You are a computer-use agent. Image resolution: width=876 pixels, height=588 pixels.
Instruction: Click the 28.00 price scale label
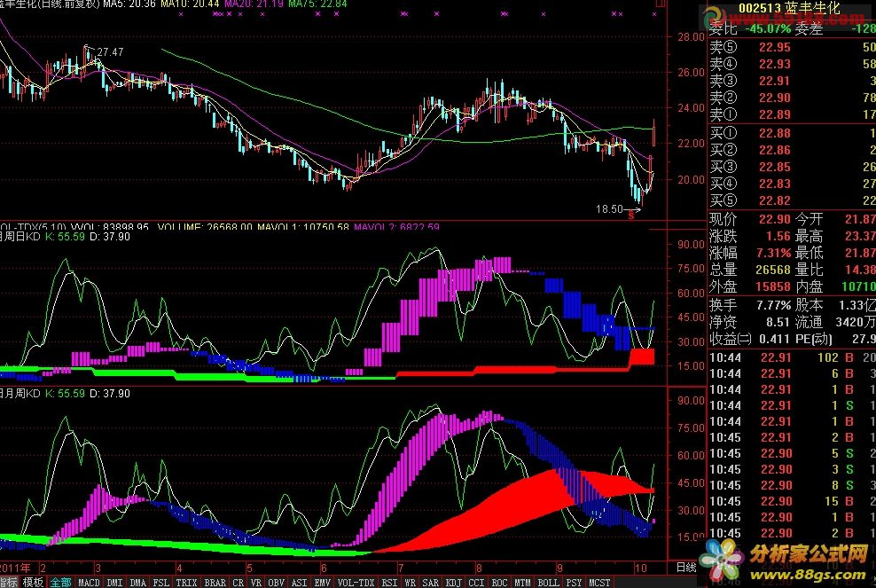tap(691, 37)
